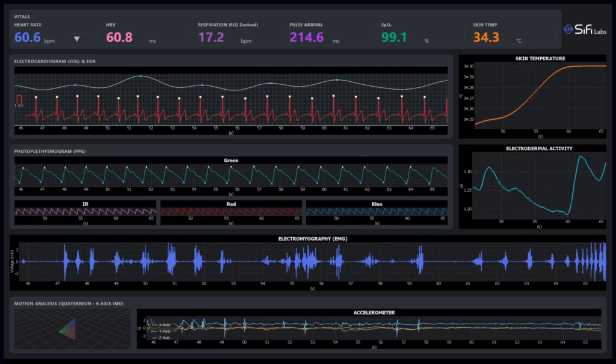Click the Skin Temp 34.3 reading
This screenshot has height=364, width=616.
coord(485,38)
